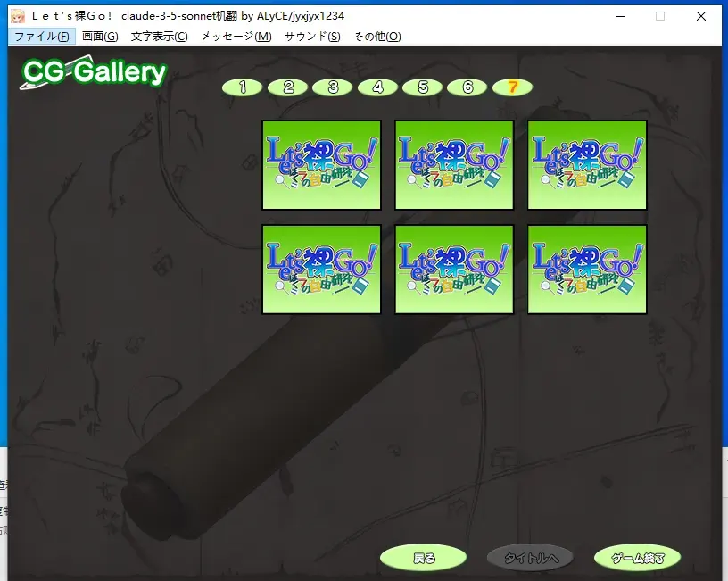Screen dimensions: 728x581
Task: Close the game window
Action: click(701, 16)
